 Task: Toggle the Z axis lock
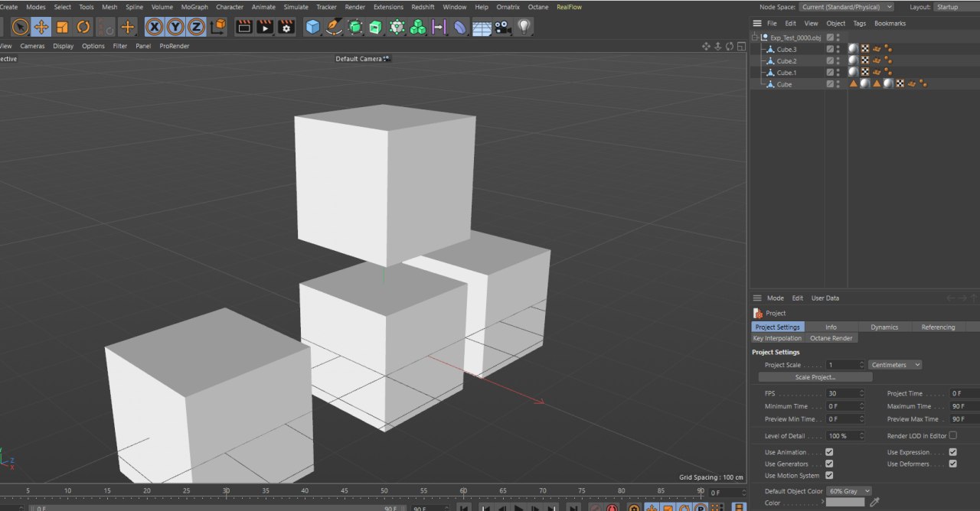(x=197, y=27)
